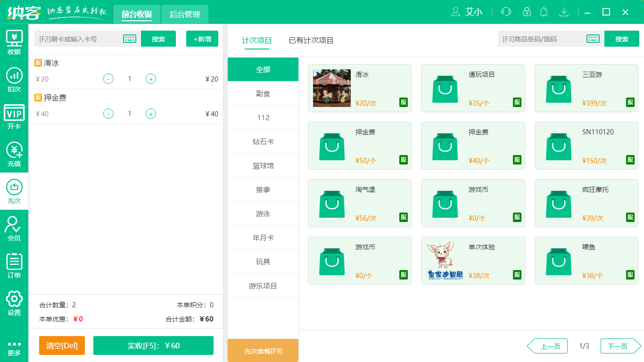
Task: Select the 篮球馆 category in the list
Action: 263,165
